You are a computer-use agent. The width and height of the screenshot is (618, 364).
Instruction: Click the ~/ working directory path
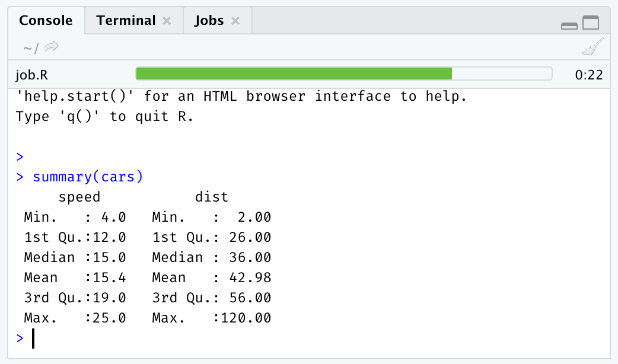pyautogui.click(x=30, y=47)
